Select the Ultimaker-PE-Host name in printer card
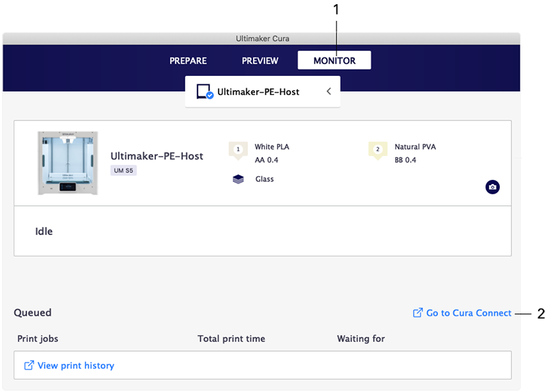 (x=157, y=156)
